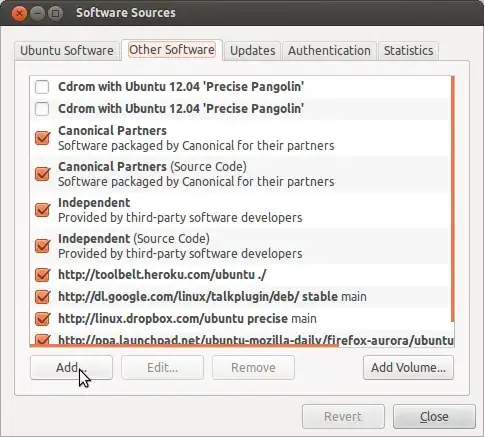Image resolution: width=484 pixels, height=437 pixels.
Task: Click the Close button
Action: 434,416
